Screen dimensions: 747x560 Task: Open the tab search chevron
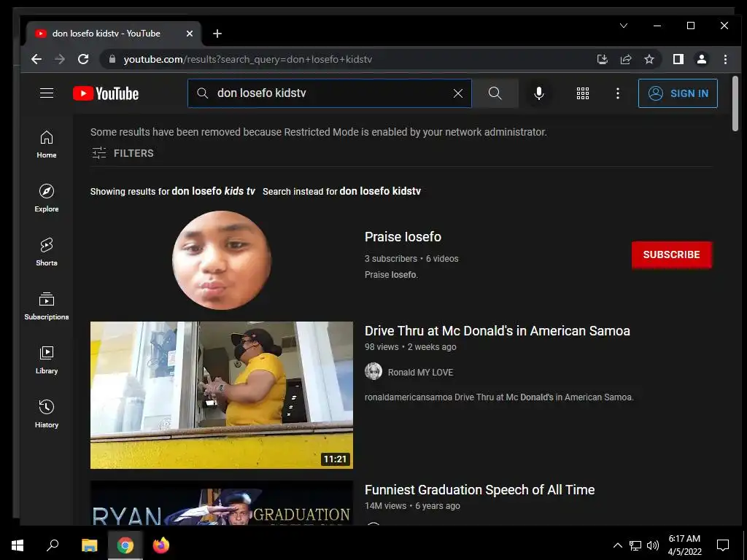(x=624, y=26)
